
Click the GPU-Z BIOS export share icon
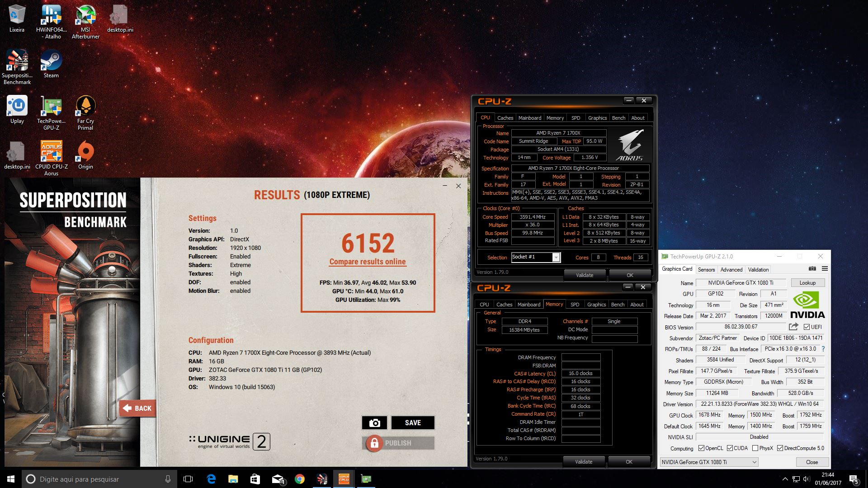tap(793, 327)
